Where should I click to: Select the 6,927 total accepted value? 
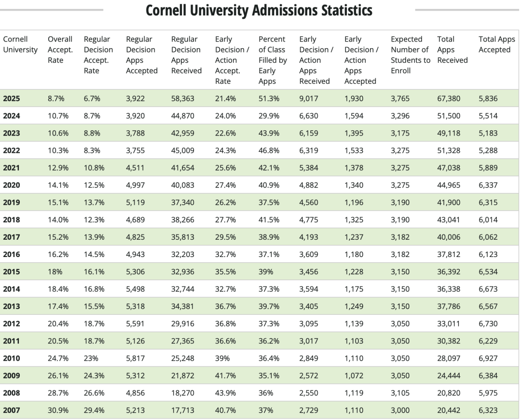pyautogui.click(x=488, y=358)
